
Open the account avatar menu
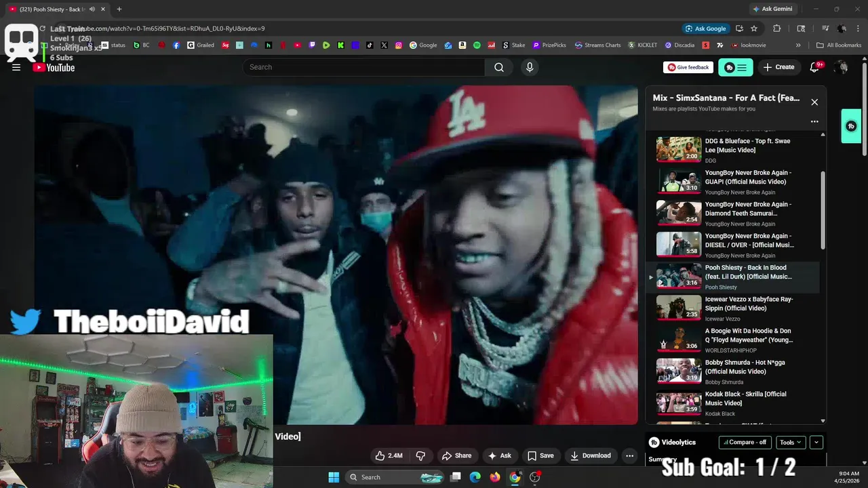(x=841, y=67)
